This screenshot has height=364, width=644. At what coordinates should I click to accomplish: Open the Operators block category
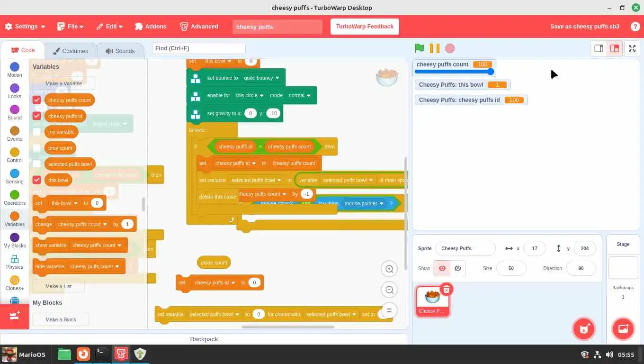coord(15,198)
